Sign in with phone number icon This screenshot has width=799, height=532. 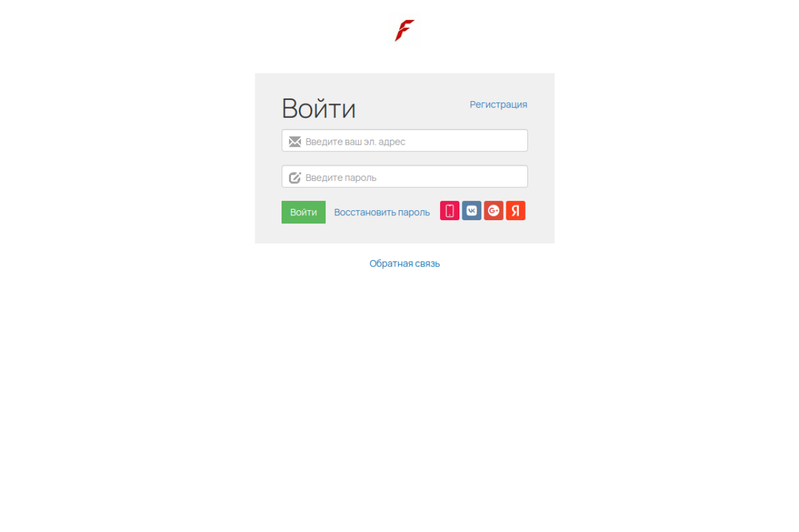click(449, 211)
